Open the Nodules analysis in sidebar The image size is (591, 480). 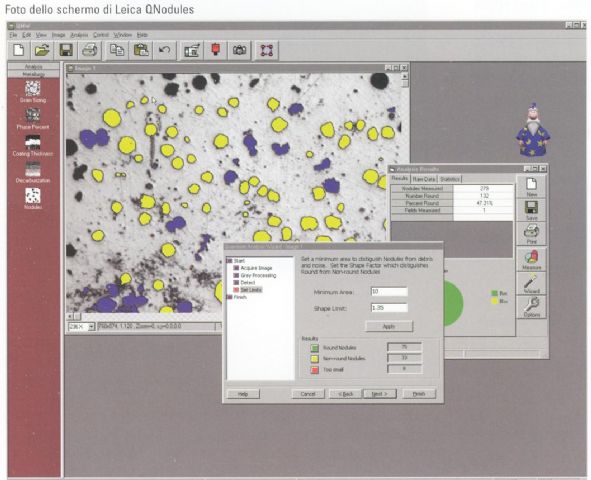click(x=33, y=199)
